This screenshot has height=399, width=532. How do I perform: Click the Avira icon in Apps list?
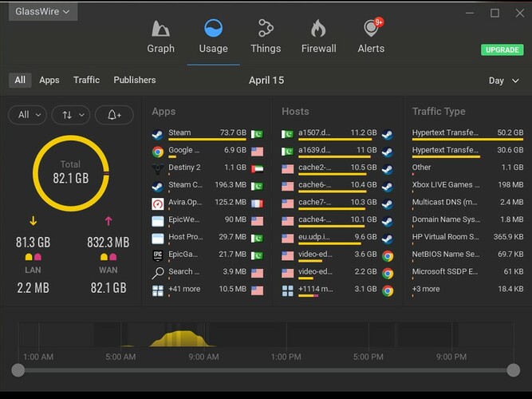point(157,203)
